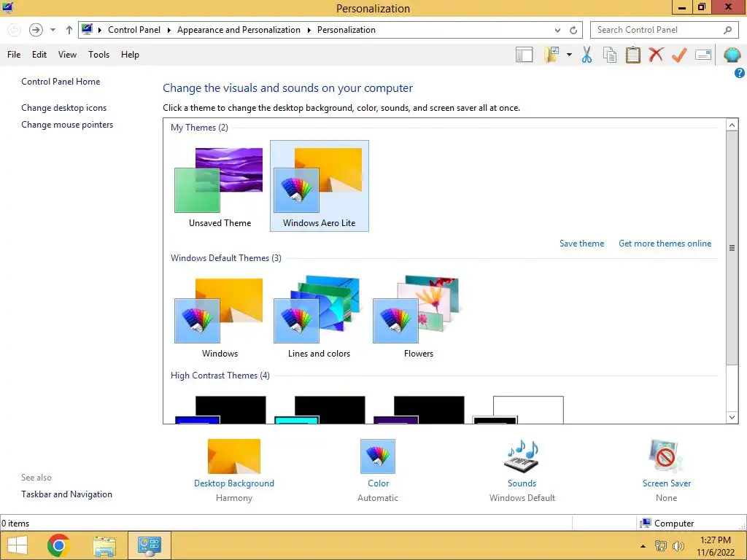The width and height of the screenshot is (747, 560).
Task: Click the orange checkmark toolbar icon
Action: (x=679, y=55)
